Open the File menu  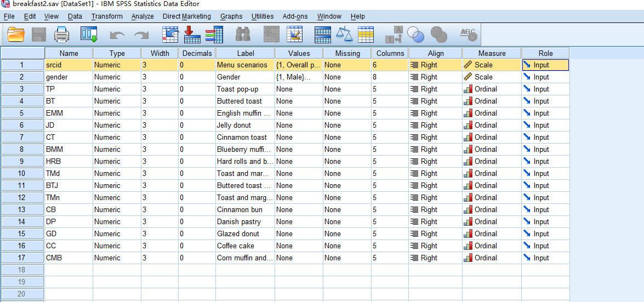[9, 16]
